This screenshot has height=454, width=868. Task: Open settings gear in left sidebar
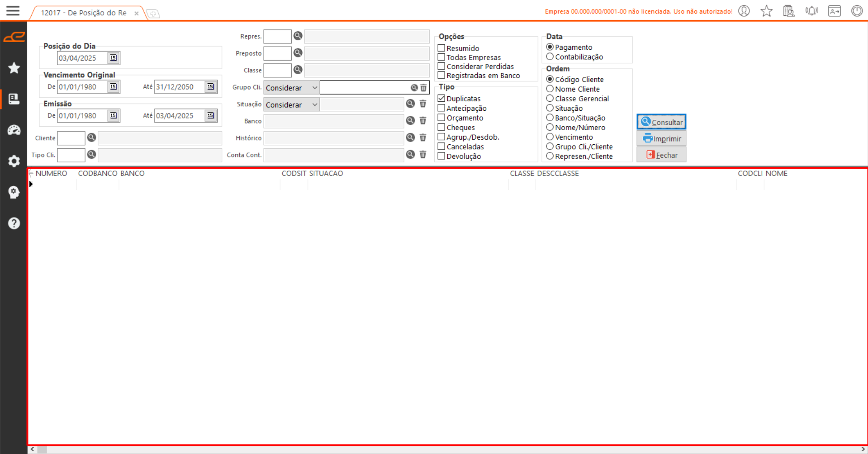14,161
